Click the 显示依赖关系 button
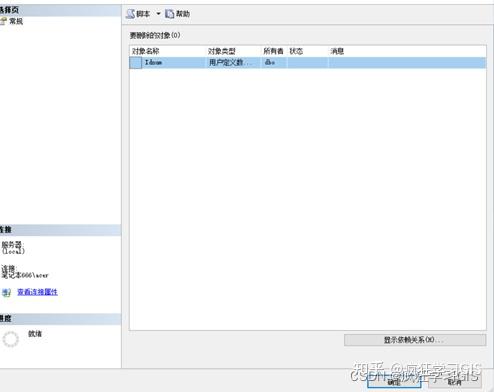This screenshot has width=494, height=392. 415,340
